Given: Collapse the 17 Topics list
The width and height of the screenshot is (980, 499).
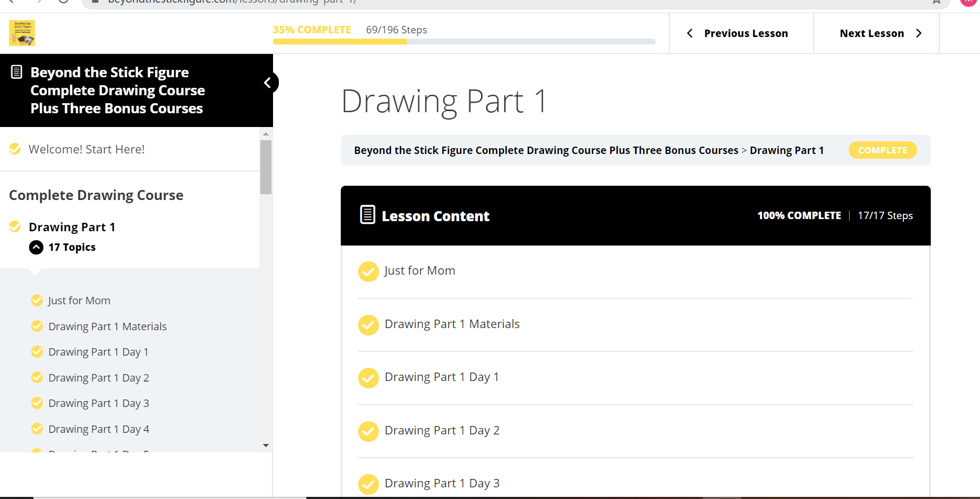Looking at the screenshot, I should point(37,247).
